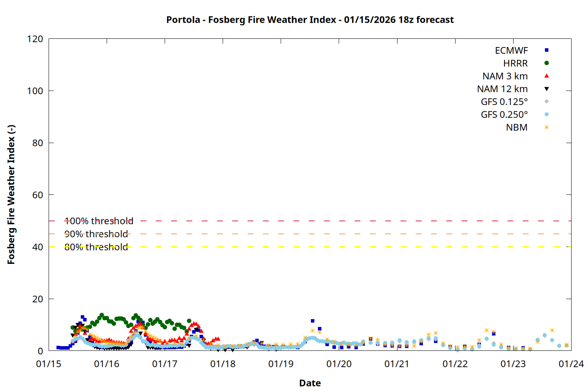
Task: Click the NBM orange asterisk legend marker
Action: [x=546, y=127]
